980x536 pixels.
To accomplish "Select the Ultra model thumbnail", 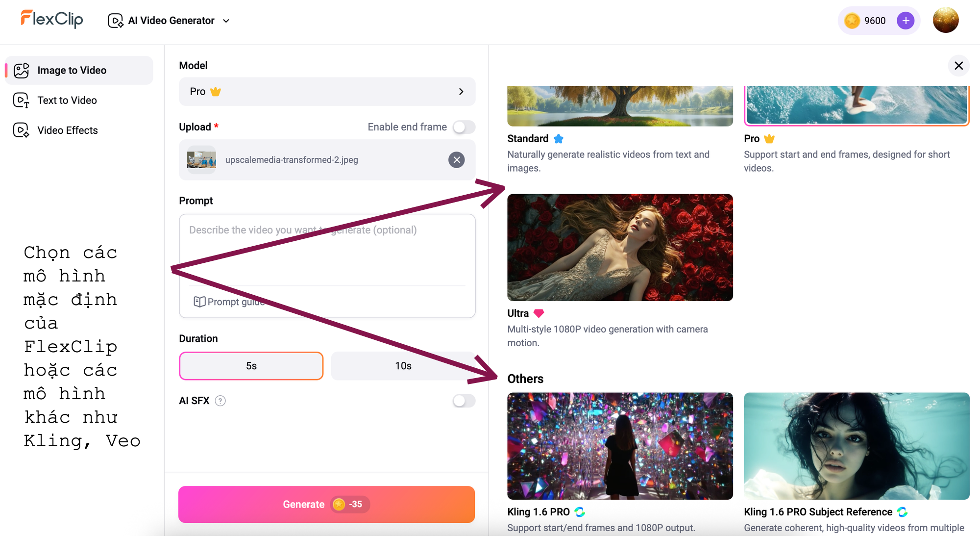I will pyautogui.click(x=620, y=247).
